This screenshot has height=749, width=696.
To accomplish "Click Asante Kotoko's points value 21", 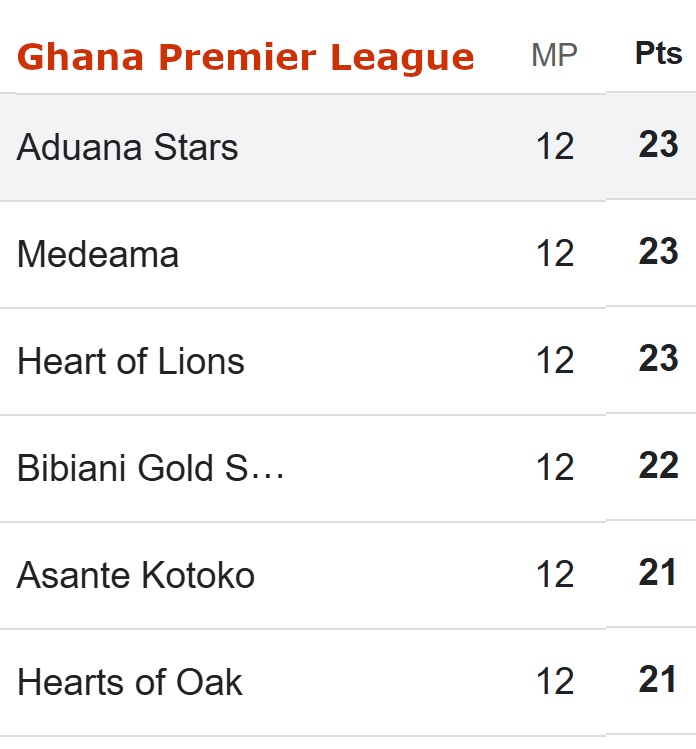I will pyautogui.click(x=658, y=573).
